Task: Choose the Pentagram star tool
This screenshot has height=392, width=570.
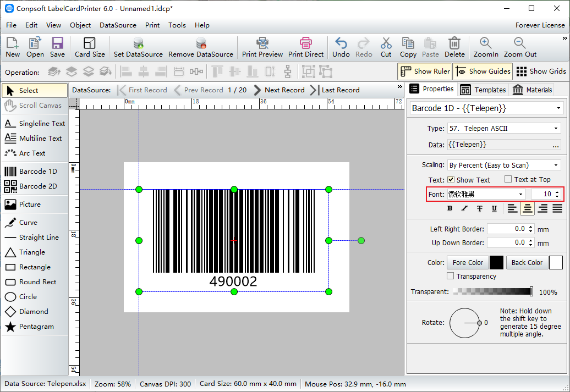Action: coord(35,327)
